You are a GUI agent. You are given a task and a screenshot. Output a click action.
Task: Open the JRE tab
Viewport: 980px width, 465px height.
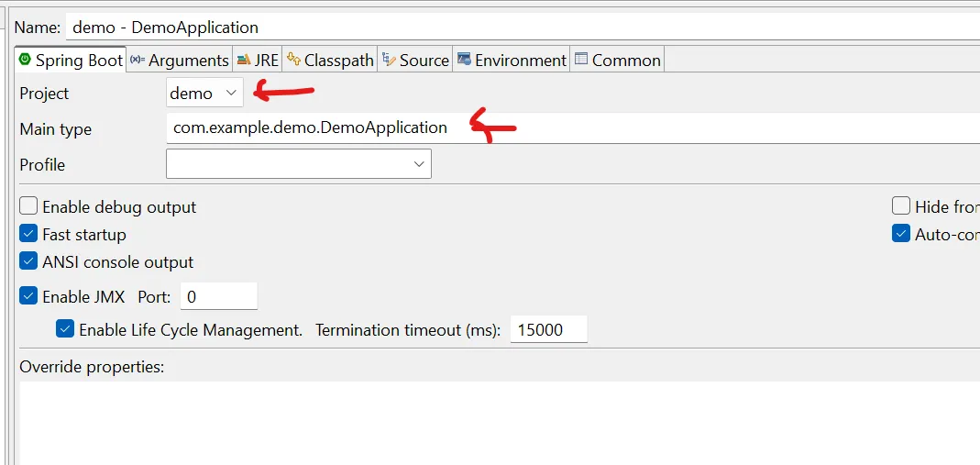pyautogui.click(x=258, y=60)
